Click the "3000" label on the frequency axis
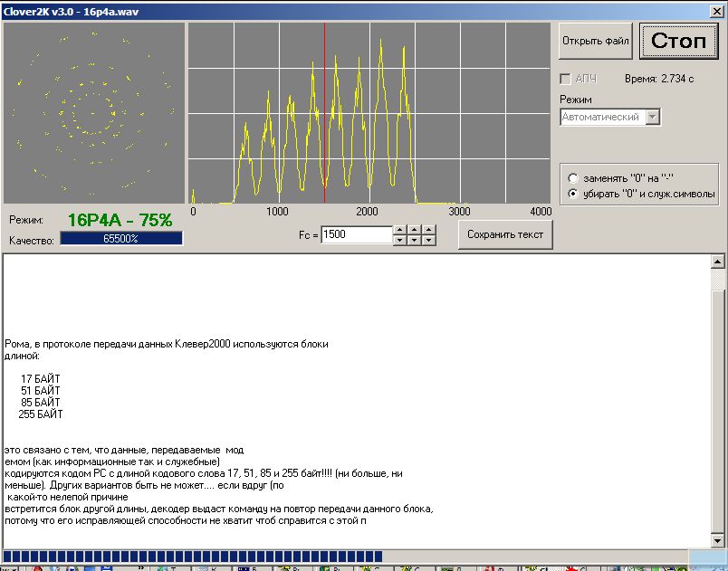Viewport: 728px width, 571px height. pyautogui.click(x=459, y=212)
